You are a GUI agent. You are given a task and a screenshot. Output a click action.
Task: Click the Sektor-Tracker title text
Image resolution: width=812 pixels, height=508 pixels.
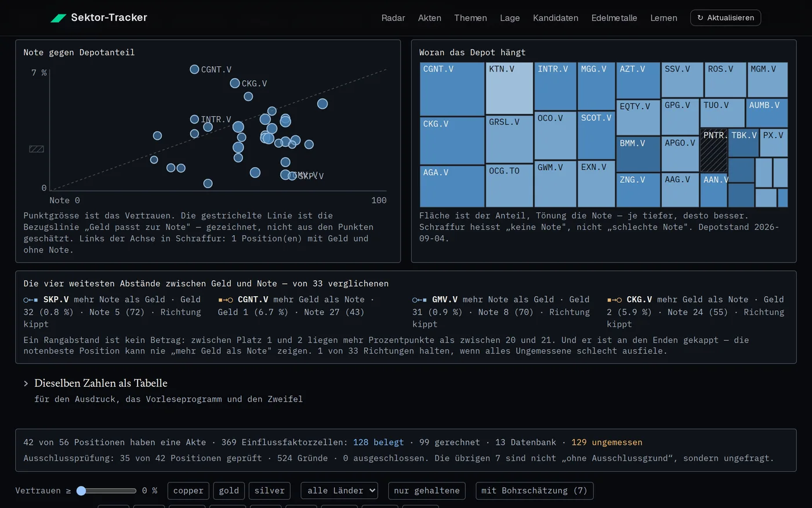click(x=109, y=17)
